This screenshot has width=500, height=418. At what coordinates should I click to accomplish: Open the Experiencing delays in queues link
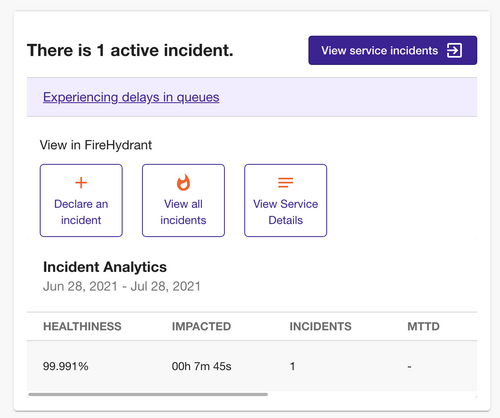[131, 97]
